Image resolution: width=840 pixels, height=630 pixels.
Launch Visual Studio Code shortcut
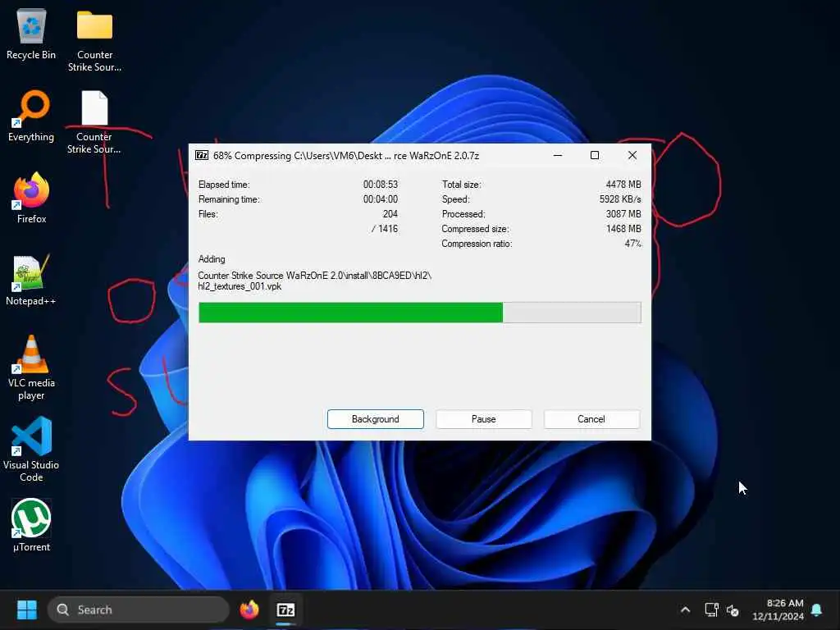[x=31, y=449]
